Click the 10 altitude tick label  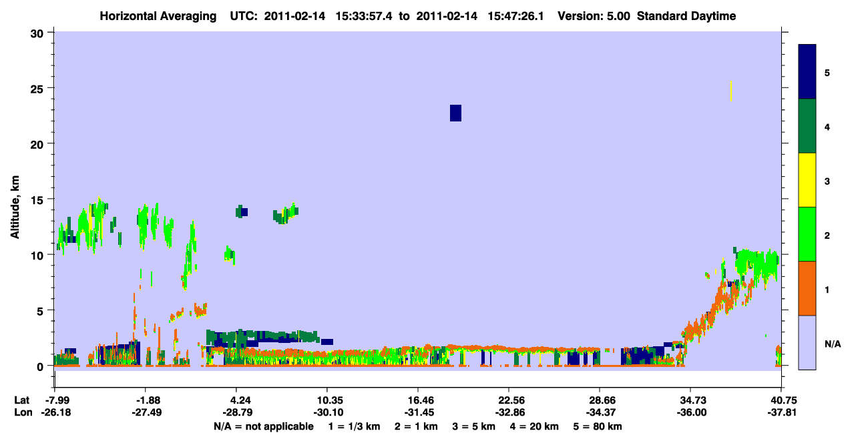39,255
